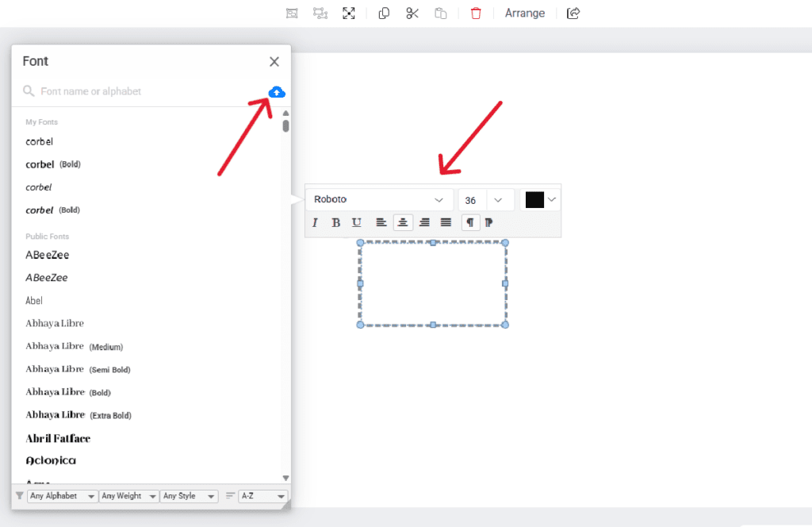Click the fullscreen expand icon in the toolbar

[349, 13]
